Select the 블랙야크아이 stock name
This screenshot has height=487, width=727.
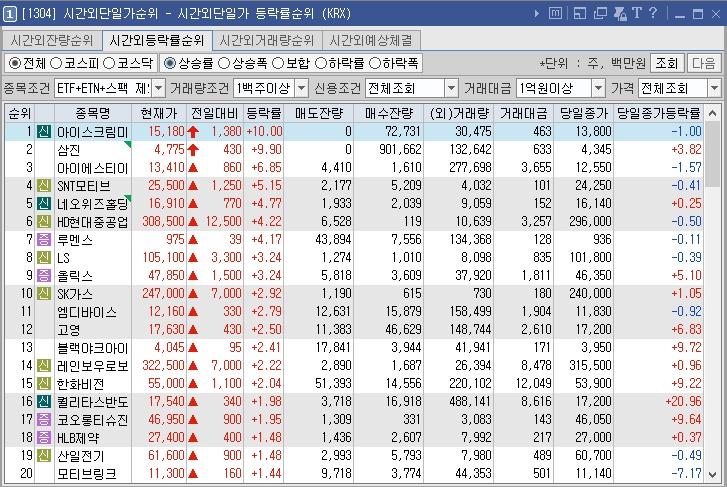click(92, 348)
